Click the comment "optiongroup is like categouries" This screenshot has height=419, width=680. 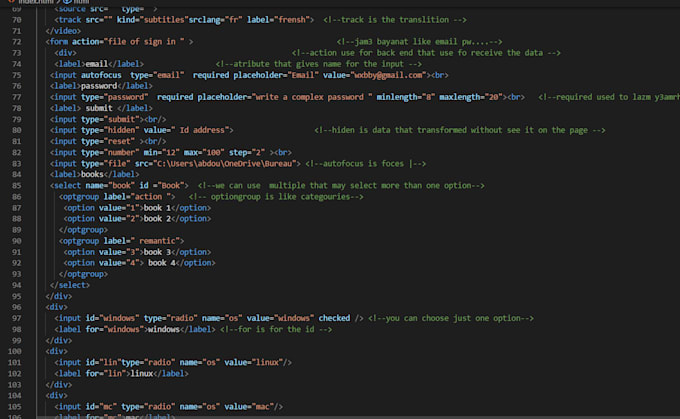[276, 197]
